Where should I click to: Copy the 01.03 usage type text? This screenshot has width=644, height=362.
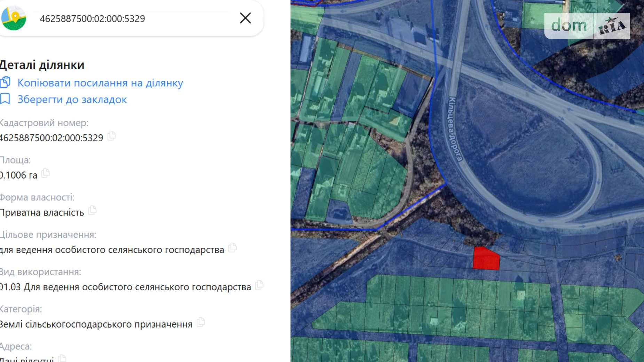[259, 285]
